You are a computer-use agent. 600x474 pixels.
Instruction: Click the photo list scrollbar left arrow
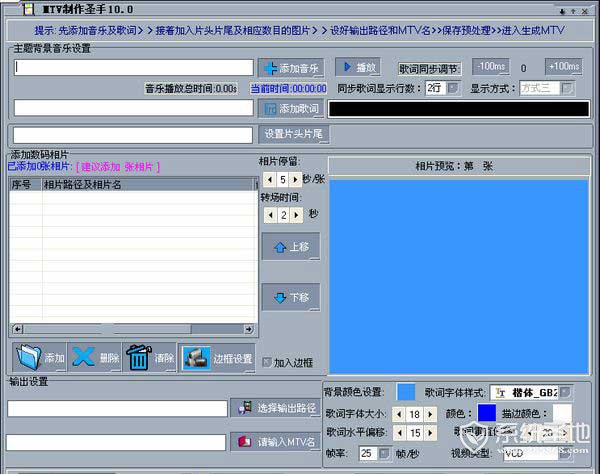[18, 329]
